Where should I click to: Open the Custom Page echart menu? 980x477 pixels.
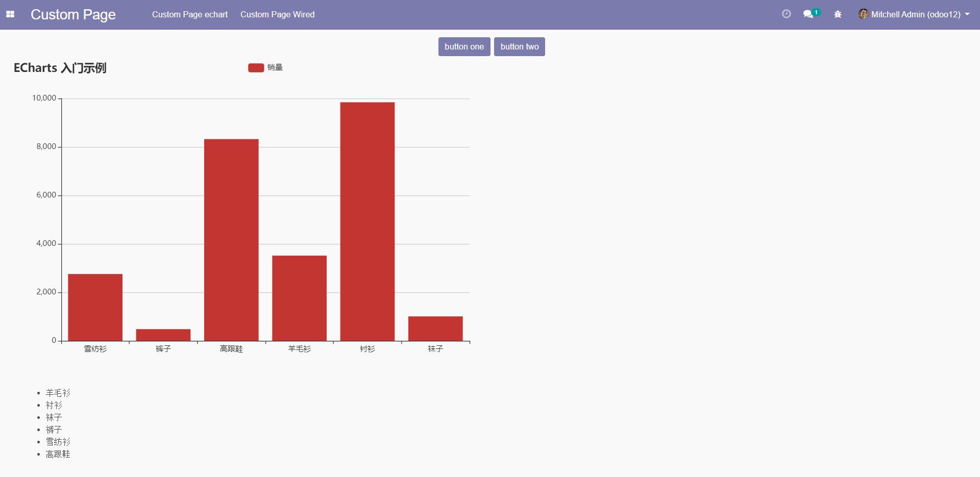tap(190, 14)
